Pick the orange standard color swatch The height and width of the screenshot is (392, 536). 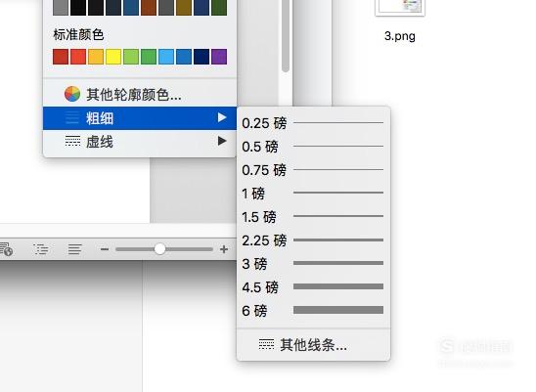96,57
